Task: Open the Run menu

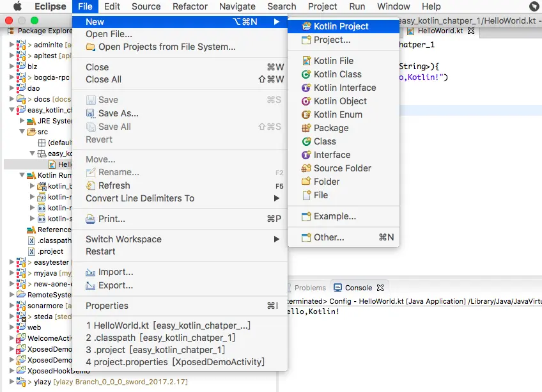Action: click(357, 6)
